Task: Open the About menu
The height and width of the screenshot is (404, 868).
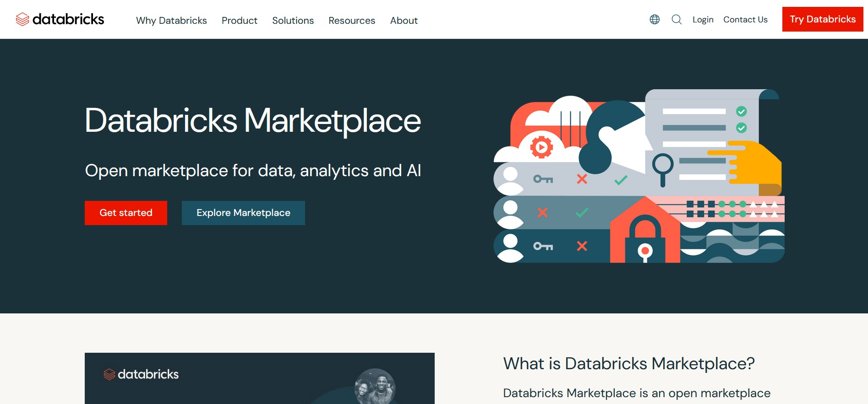Action: click(x=404, y=21)
